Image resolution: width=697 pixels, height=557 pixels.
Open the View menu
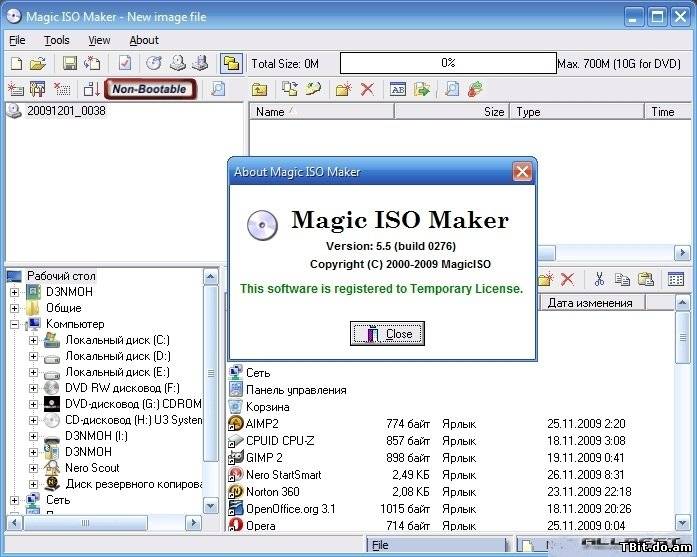coord(99,40)
